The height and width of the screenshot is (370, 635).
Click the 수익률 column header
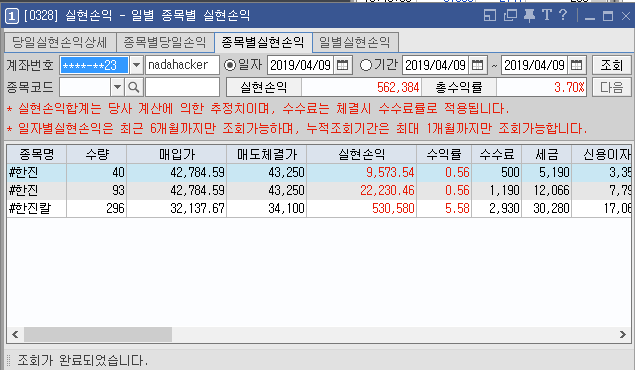point(444,154)
